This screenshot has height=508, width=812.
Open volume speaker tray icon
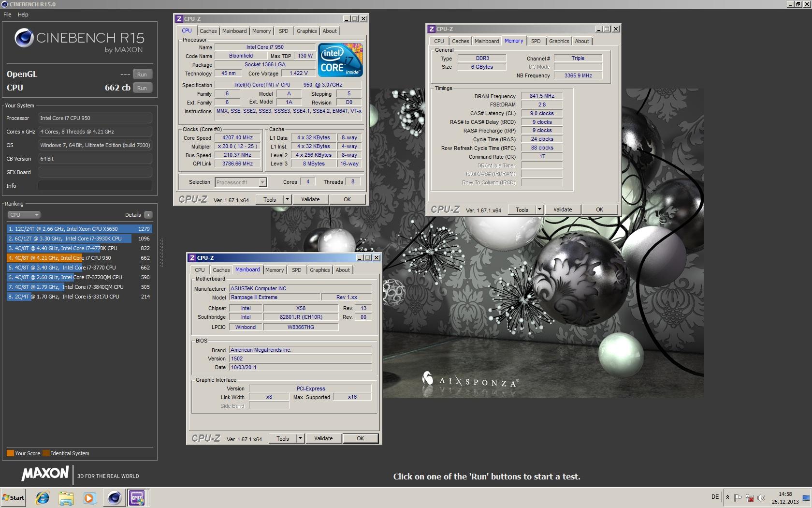coord(761,497)
